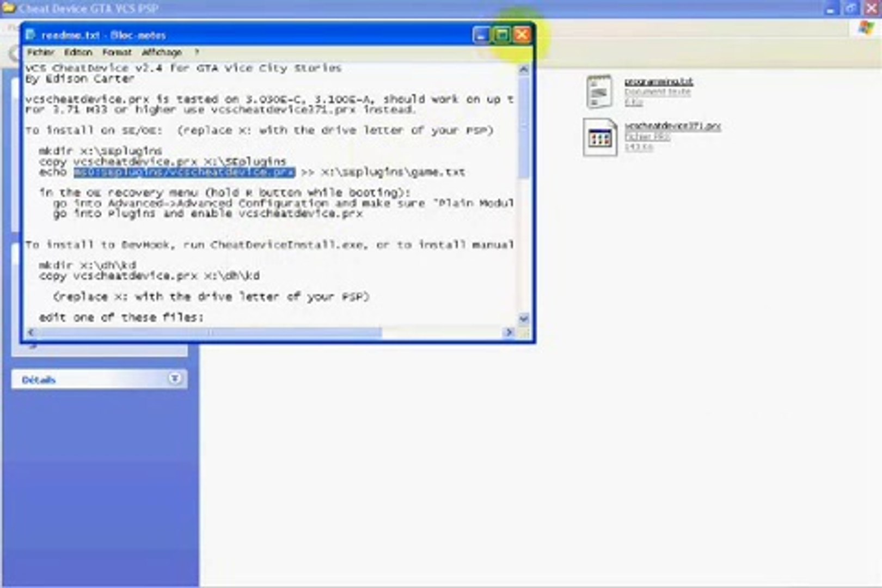Screen dimensions: 882x588
Task: Click the horizontal scrollbar right arrow in Notepad
Action: point(510,332)
